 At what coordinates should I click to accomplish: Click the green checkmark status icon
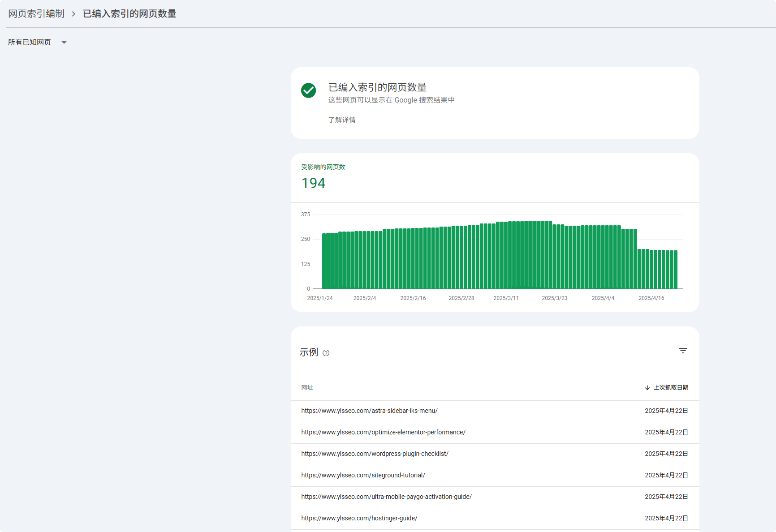tap(308, 90)
